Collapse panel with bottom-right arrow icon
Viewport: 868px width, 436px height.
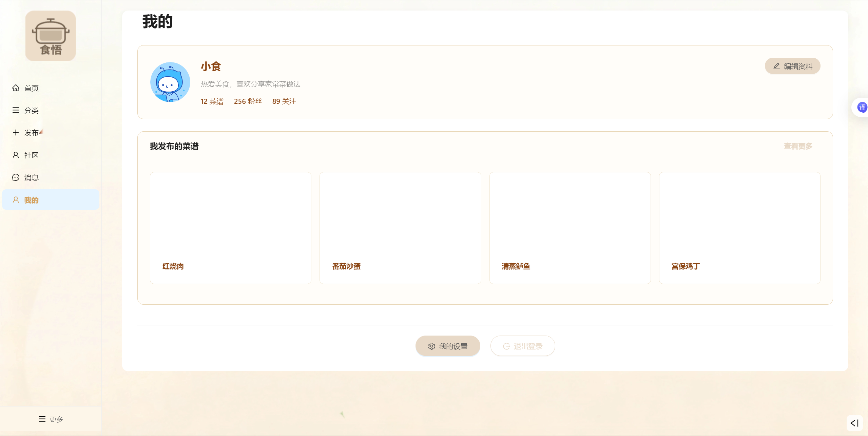coord(854,423)
